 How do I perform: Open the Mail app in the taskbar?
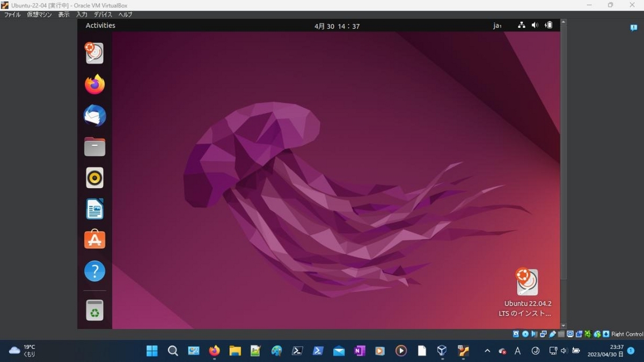point(339,351)
